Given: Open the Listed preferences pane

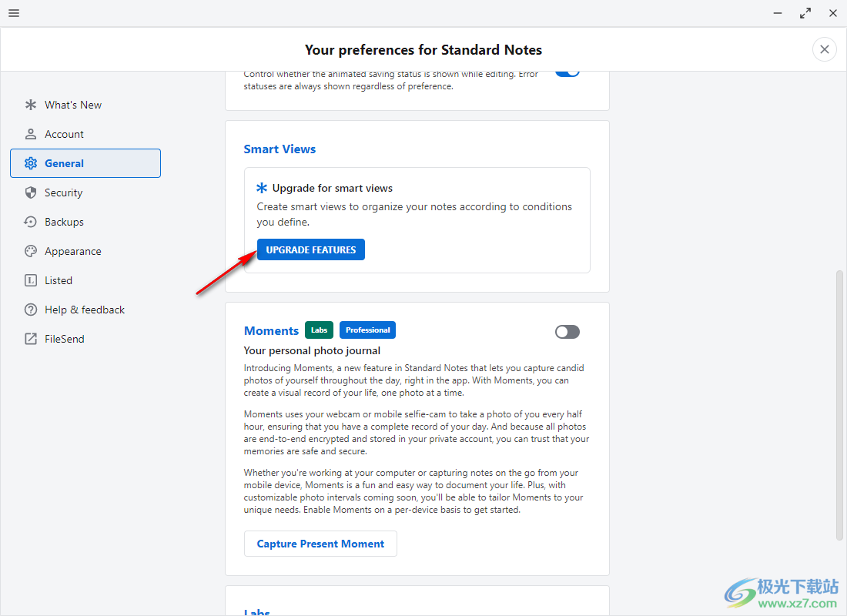Looking at the screenshot, I should [x=85, y=280].
